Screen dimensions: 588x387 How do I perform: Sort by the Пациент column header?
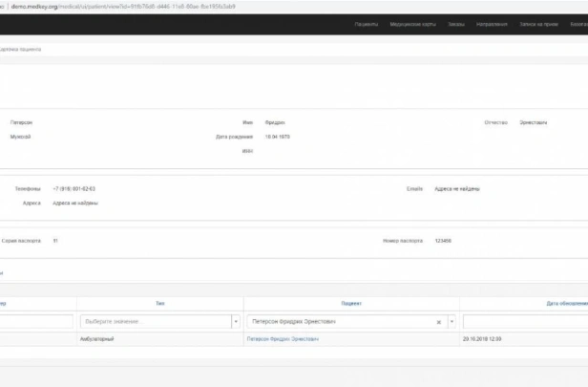click(351, 303)
